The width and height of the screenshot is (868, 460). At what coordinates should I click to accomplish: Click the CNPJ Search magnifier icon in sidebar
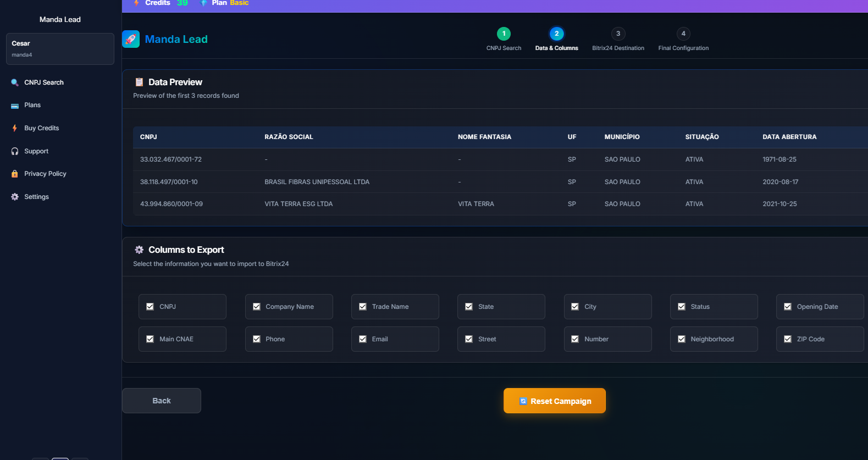pyautogui.click(x=15, y=82)
